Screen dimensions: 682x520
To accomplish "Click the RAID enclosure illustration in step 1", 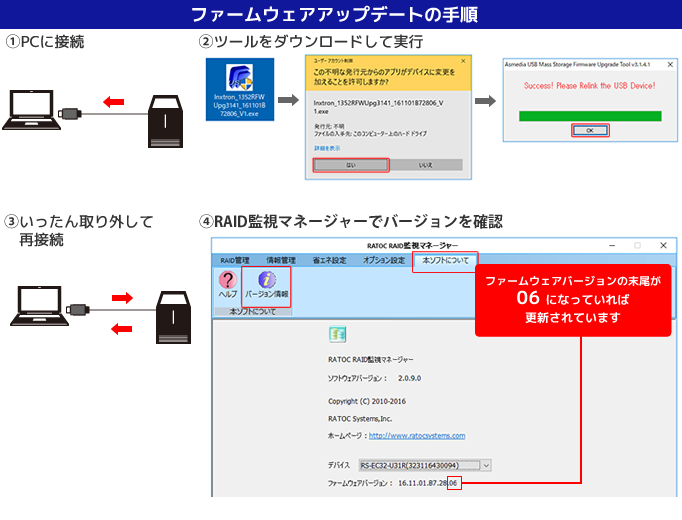I will click(165, 121).
